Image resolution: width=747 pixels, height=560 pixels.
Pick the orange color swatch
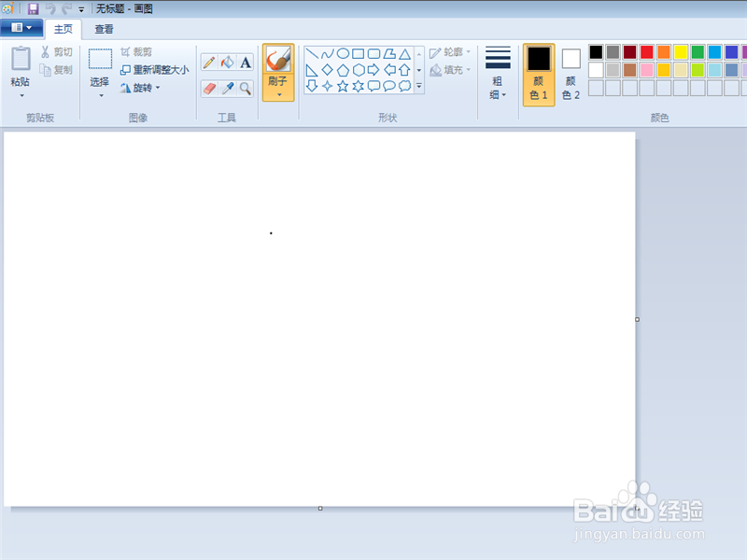pyautogui.click(x=664, y=52)
